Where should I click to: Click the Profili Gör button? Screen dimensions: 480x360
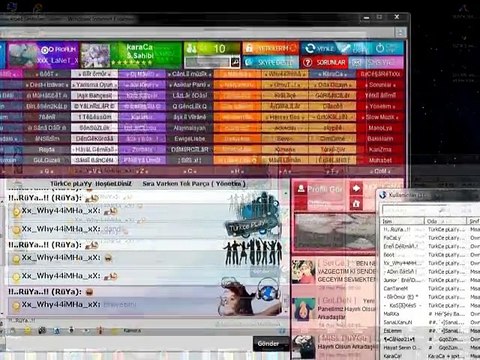[x=325, y=189]
